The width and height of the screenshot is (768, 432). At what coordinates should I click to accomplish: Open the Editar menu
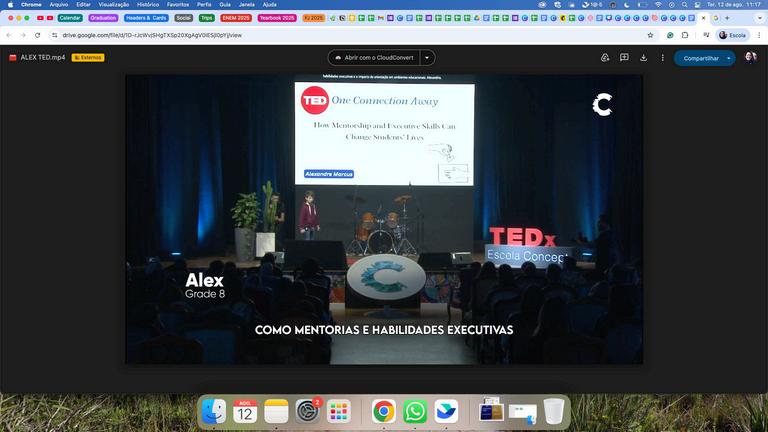coord(83,4)
